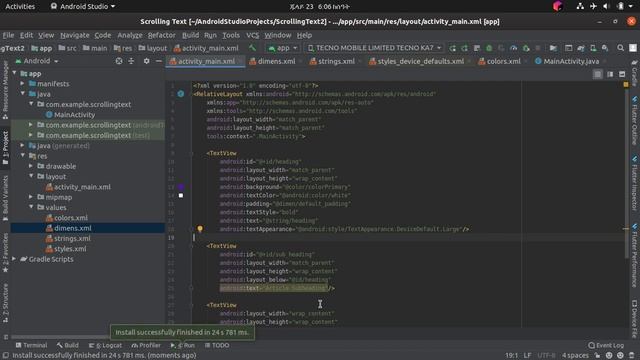This screenshot has height=360, width=640.
Task: Hide the Project panel with minus icon
Action: coord(158,61)
